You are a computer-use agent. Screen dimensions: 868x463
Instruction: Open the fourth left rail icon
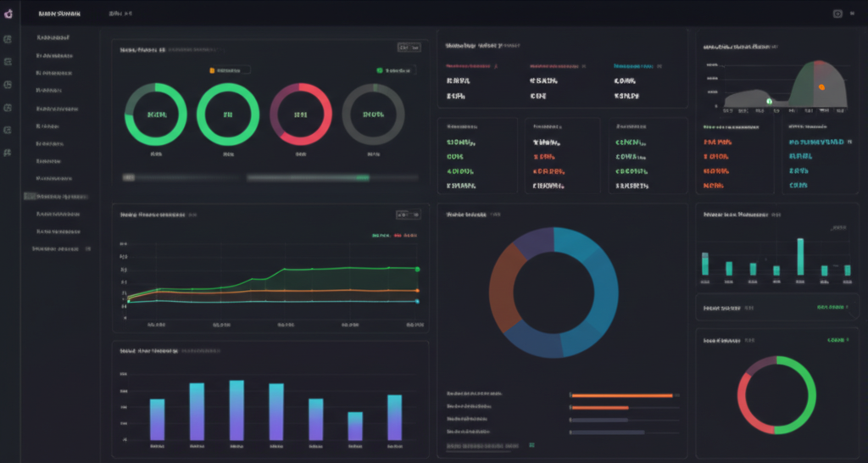coord(8,108)
